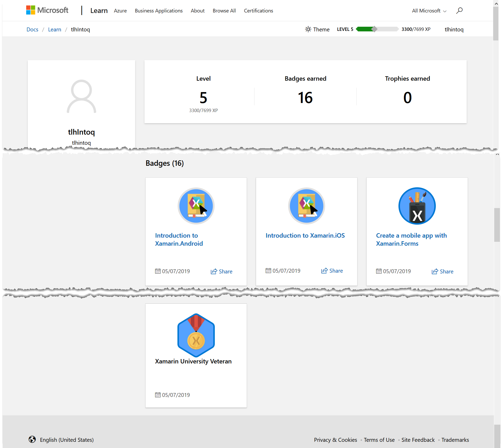
Task: Click the 'Xamarin University Veteran' title
Action: coord(193,361)
